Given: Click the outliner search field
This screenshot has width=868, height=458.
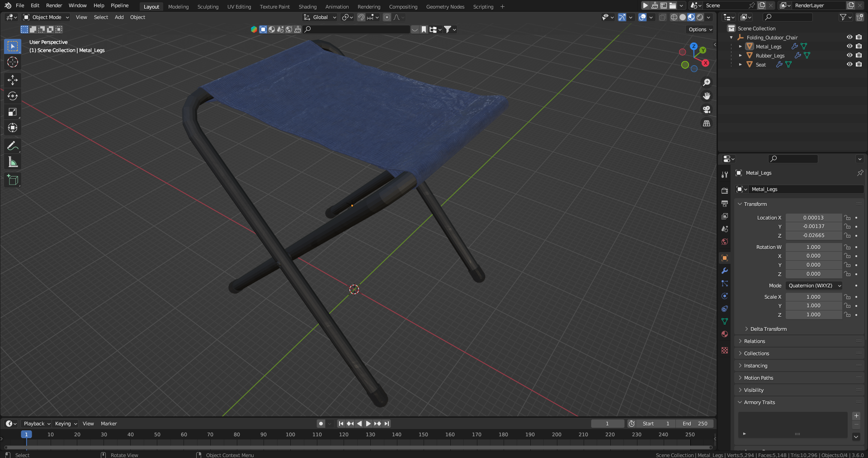Looking at the screenshot, I should [788, 17].
